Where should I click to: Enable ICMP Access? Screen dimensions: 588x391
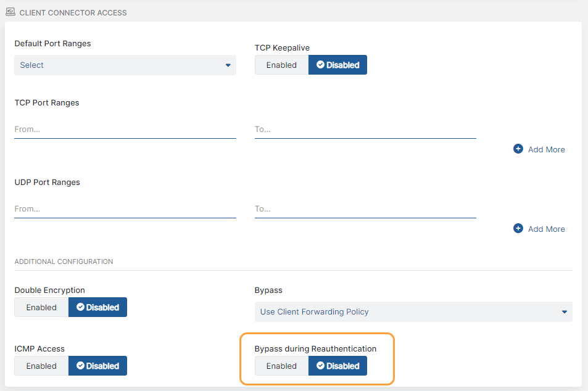pos(41,366)
